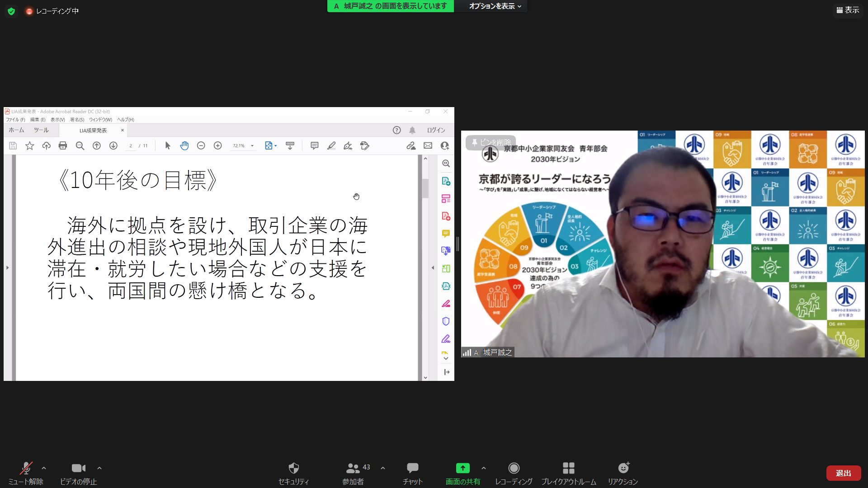Click the share with others person icon
868x488 pixels.
445,145
